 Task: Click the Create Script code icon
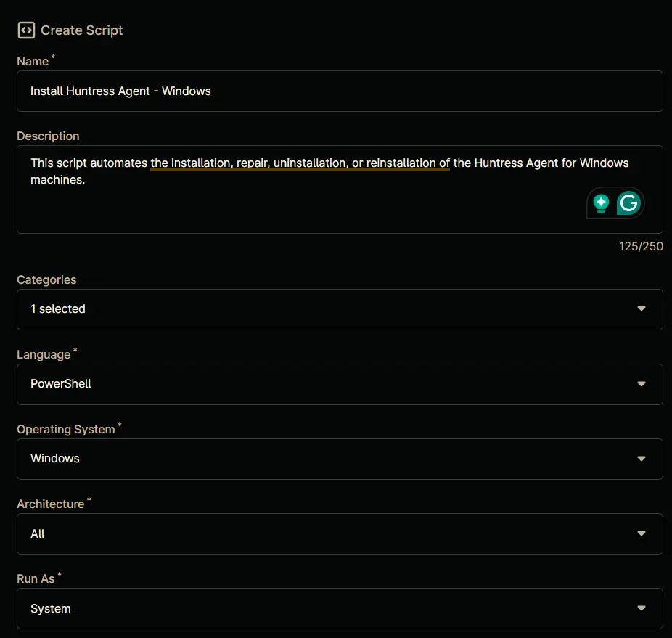[26, 30]
